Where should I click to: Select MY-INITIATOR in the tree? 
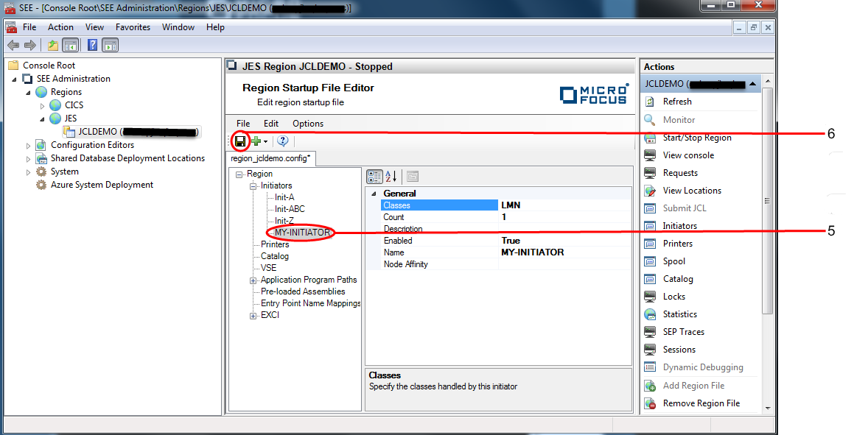pos(302,232)
